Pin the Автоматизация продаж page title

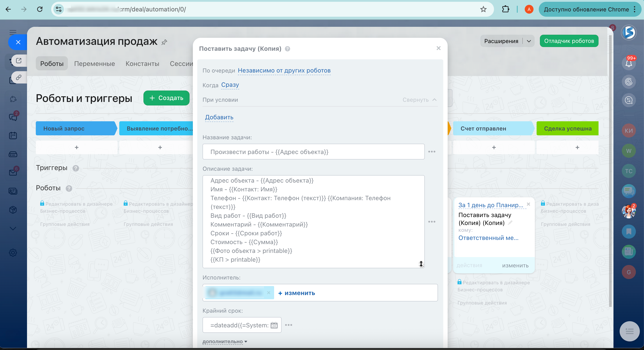point(164,42)
